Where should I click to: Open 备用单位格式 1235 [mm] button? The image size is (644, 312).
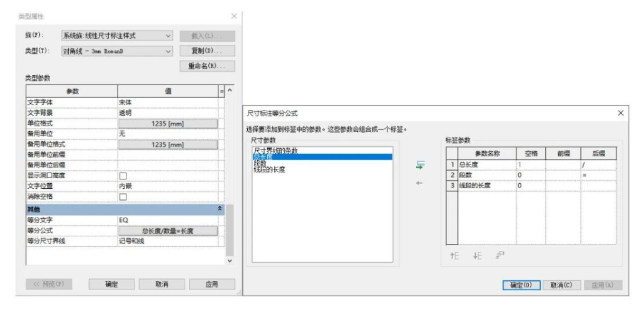[x=168, y=144]
